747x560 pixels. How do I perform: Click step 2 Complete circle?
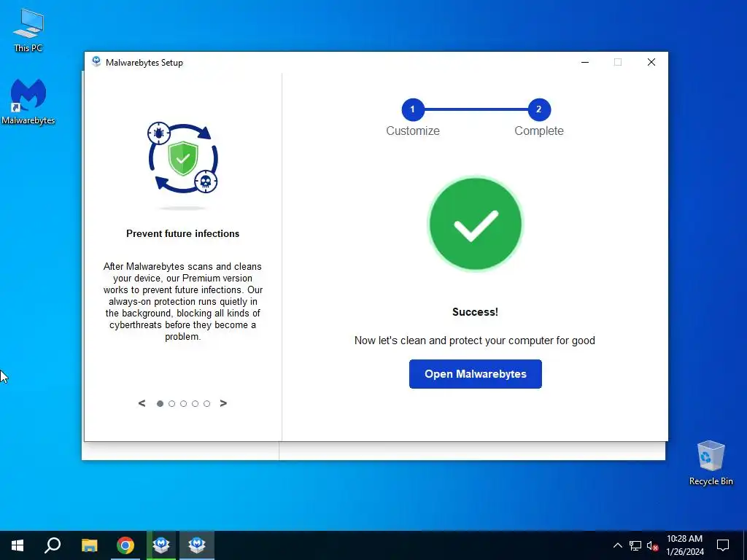coord(539,109)
